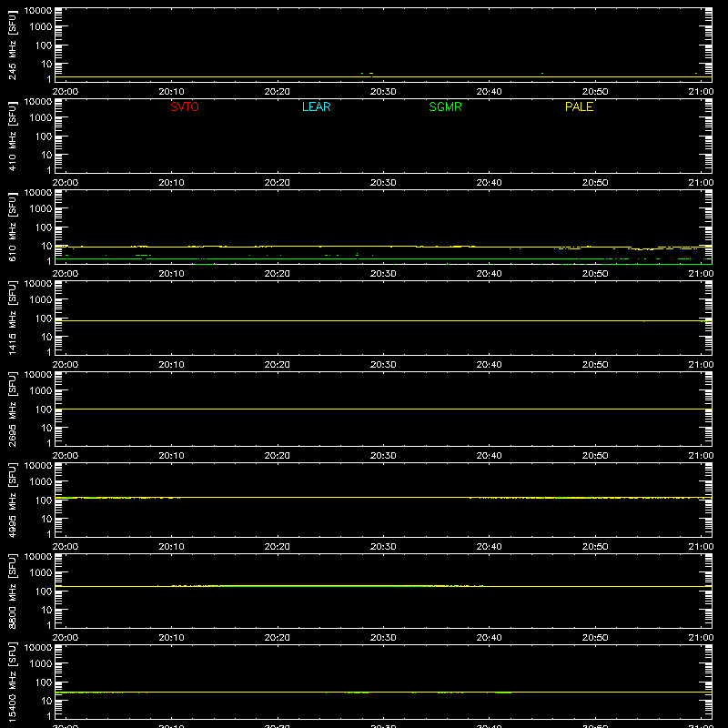Click 20:40 time label below 610 MHz plot
The image size is (728, 728).
(489, 274)
